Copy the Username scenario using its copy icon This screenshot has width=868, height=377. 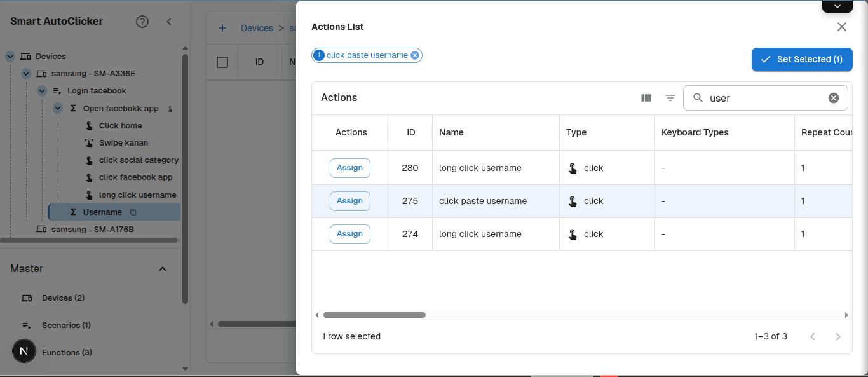click(x=132, y=211)
